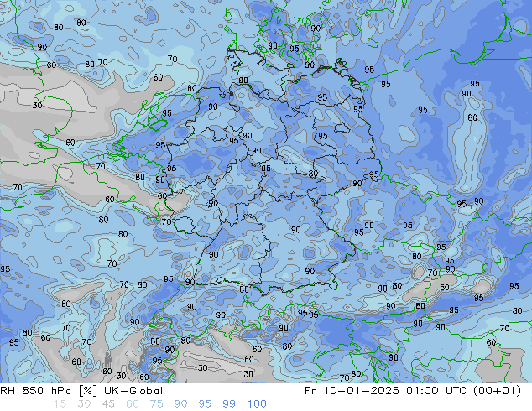Click the legend entry 90 below the title

[x=180, y=404]
